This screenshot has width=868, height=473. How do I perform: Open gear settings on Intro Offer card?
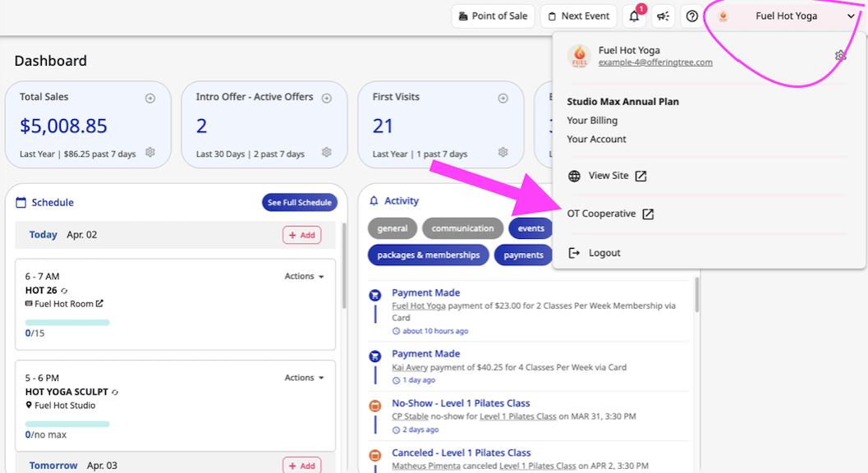click(x=327, y=153)
